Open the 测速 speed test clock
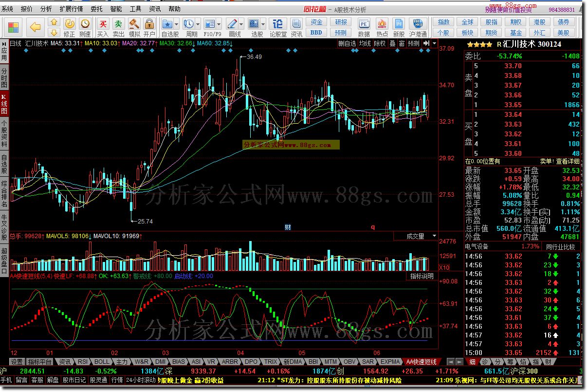This screenshot has height=392, width=588. [85, 27]
